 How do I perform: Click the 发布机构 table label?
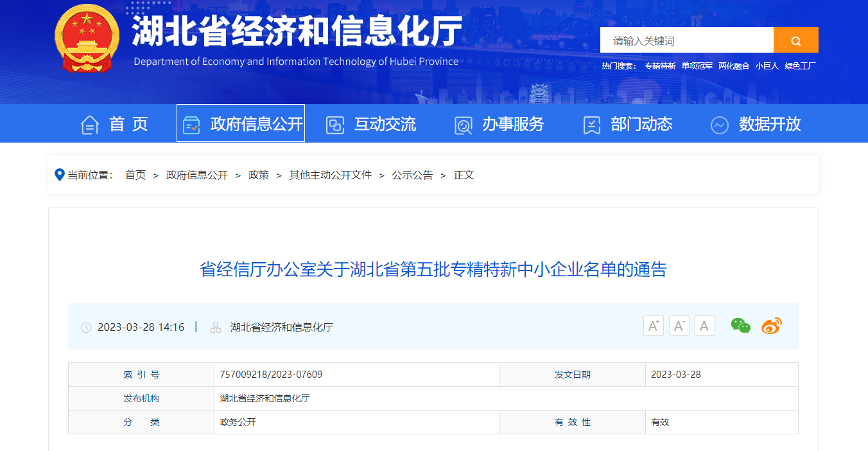tap(141, 398)
